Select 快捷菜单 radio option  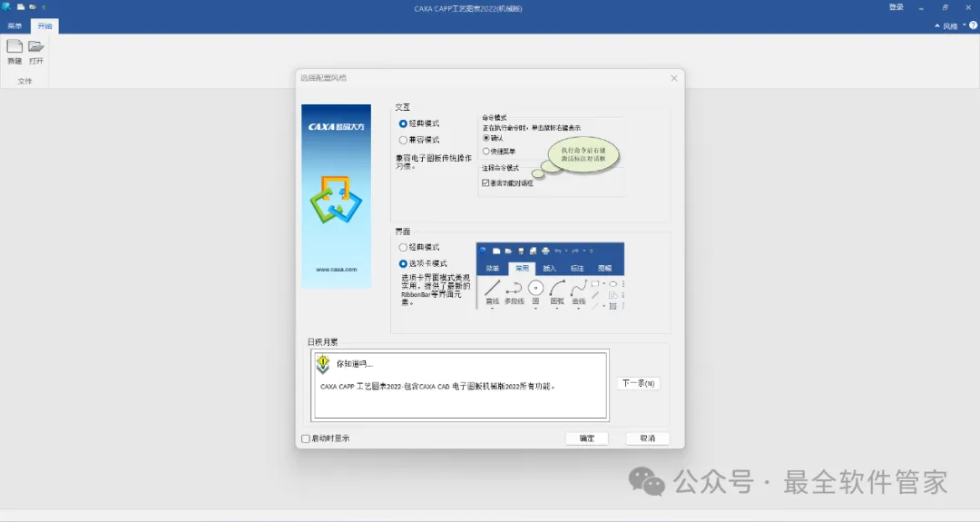pos(486,152)
